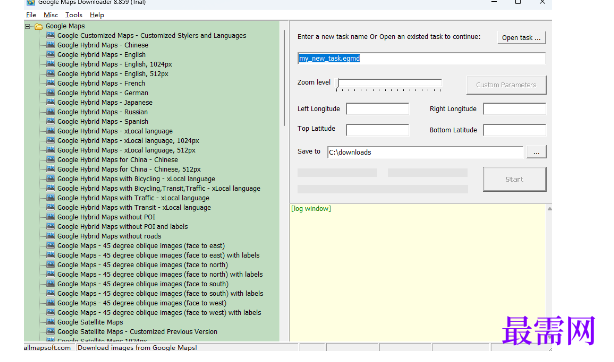Image resolution: width=614 pixels, height=362 pixels.
Task: Click 'Download images from Google Maps!' status text
Action: point(137,348)
